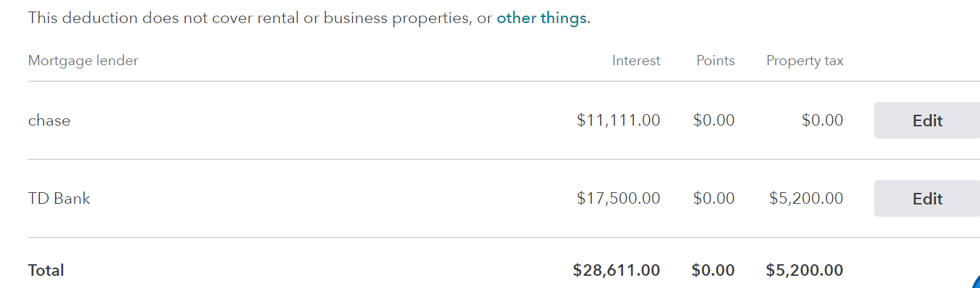Click the TD Bank row points value

[x=714, y=198]
